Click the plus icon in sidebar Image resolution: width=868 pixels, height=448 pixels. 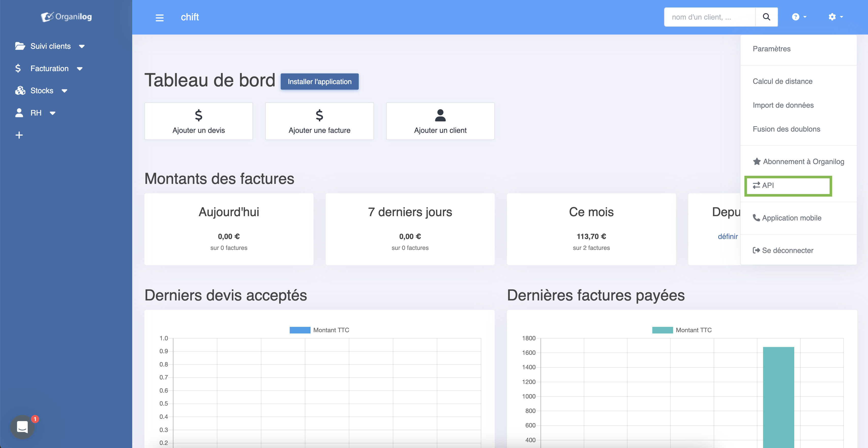click(19, 135)
